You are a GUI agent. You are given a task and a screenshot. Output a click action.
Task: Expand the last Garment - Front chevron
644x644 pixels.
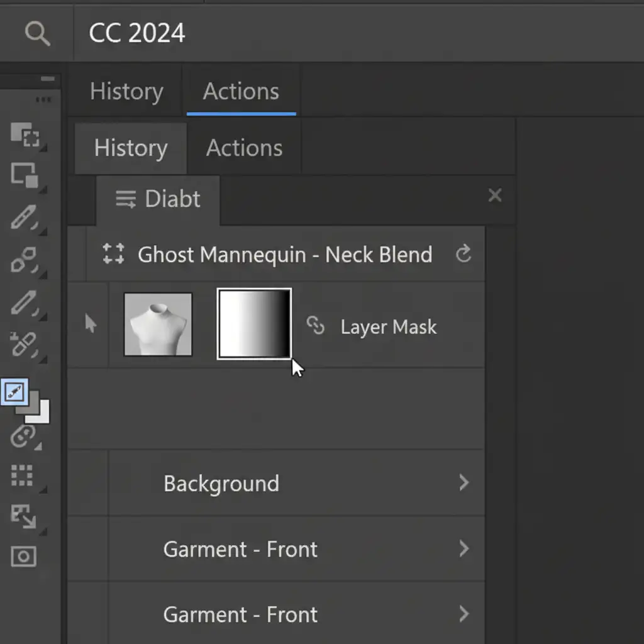(x=464, y=614)
